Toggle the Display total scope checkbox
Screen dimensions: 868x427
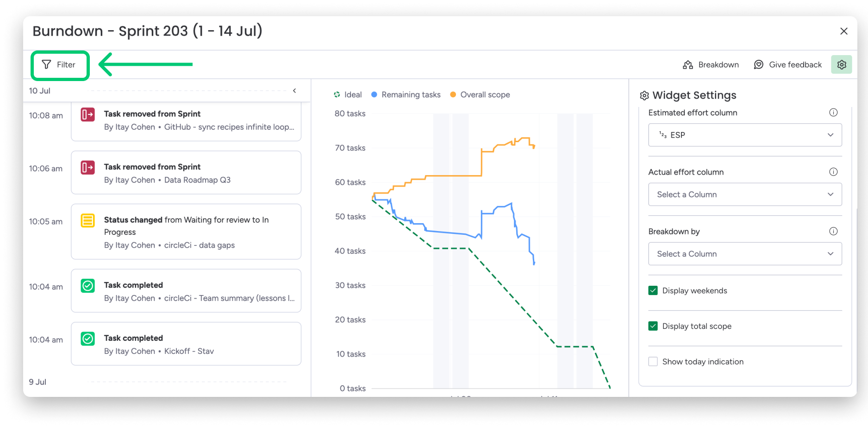[x=653, y=326]
